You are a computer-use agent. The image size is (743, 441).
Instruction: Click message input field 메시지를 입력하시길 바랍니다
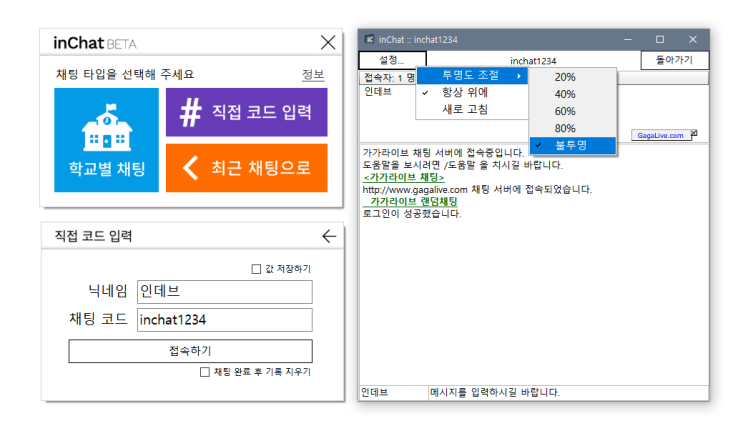pyautogui.click(x=569, y=393)
